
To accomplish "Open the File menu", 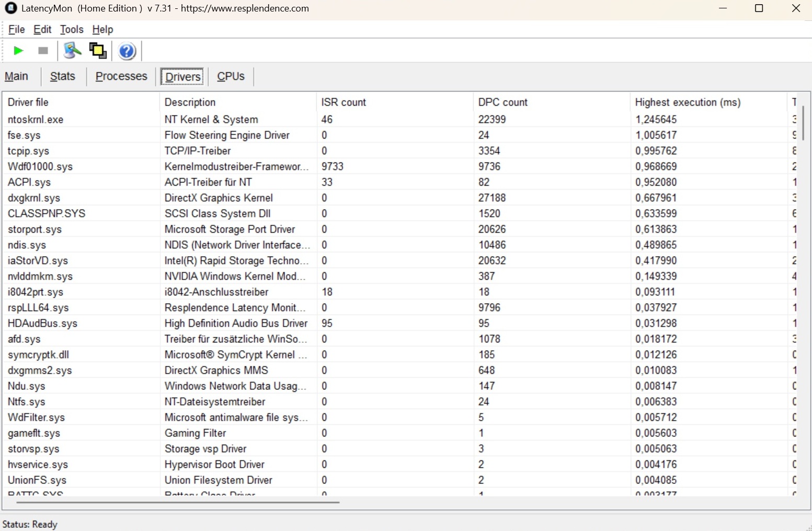I will coord(16,30).
